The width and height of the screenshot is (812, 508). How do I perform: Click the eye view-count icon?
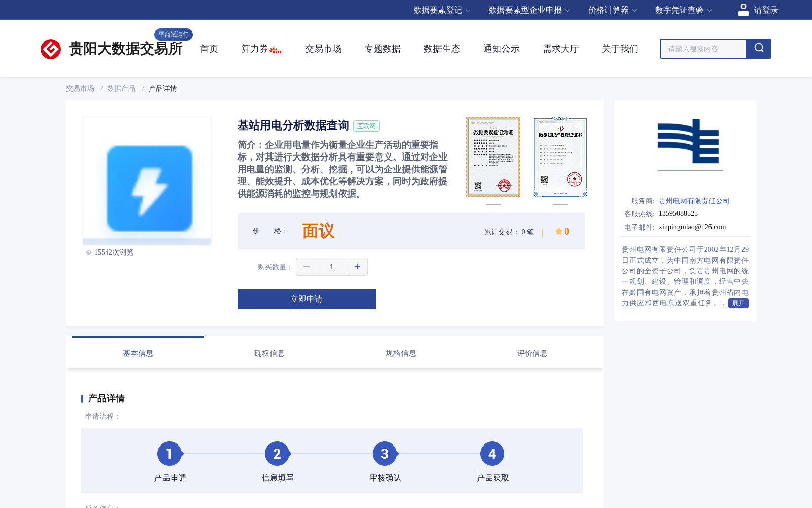[x=89, y=252]
